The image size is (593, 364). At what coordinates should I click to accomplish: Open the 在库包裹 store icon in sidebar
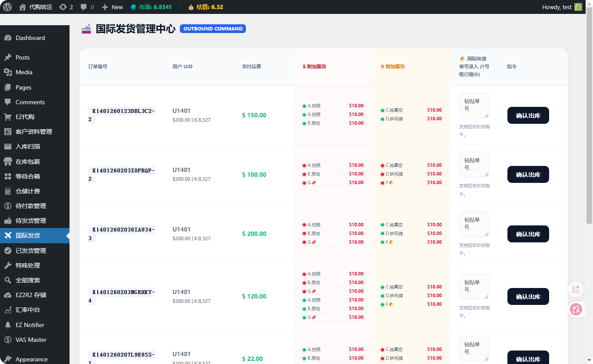click(x=8, y=162)
